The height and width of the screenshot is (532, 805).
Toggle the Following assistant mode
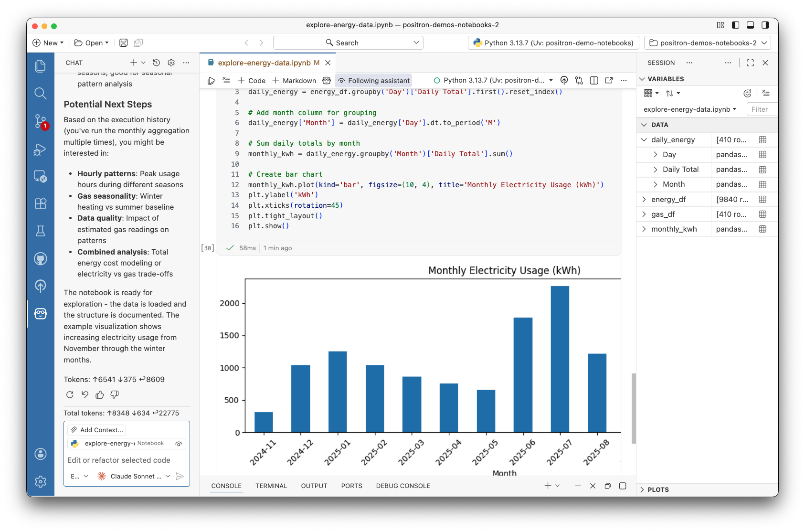[x=373, y=80]
